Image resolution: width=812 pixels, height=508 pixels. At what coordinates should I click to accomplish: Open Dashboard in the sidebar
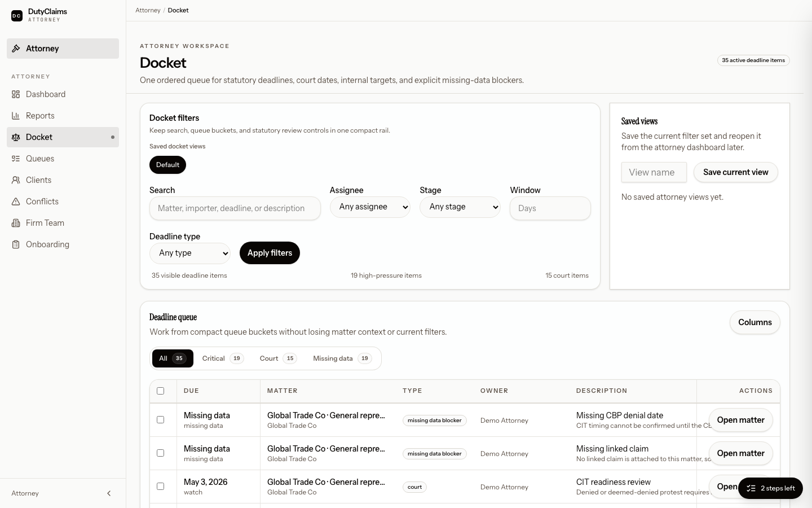point(63,94)
